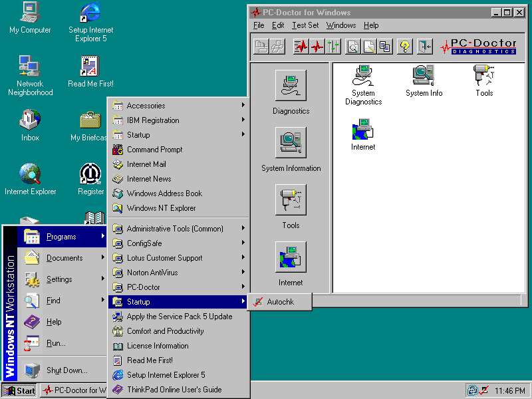The height and width of the screenshot is (399, 532).
Task: Expand PC-Doctor program group submenu
Action: [178, 287]
